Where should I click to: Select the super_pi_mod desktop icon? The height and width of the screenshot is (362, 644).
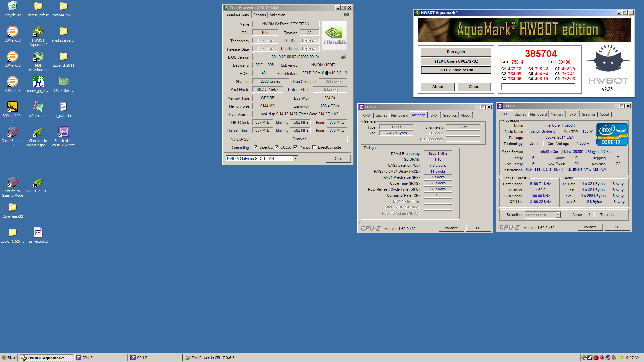[x=38, y=84]
